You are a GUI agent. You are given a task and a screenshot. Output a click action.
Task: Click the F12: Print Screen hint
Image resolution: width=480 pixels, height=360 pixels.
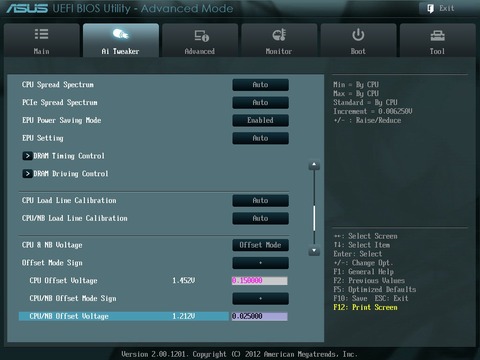tap(365, 307)
